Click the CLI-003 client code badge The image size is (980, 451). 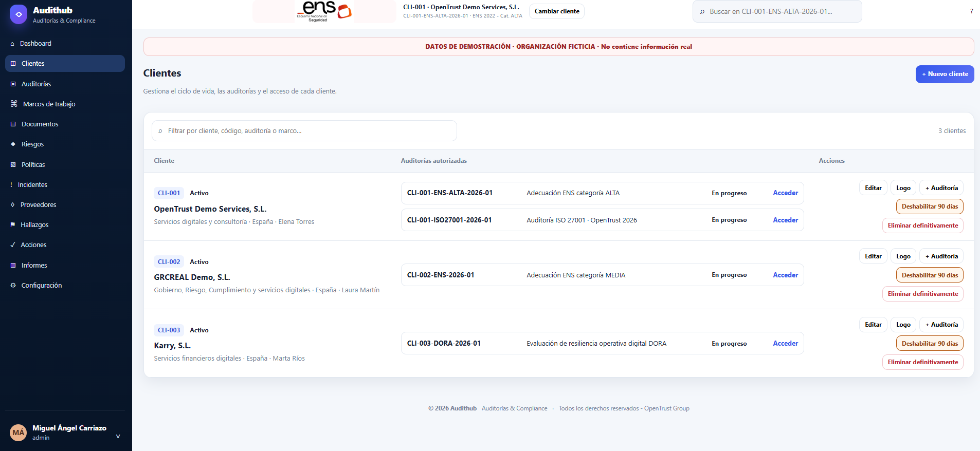[169, 330]
